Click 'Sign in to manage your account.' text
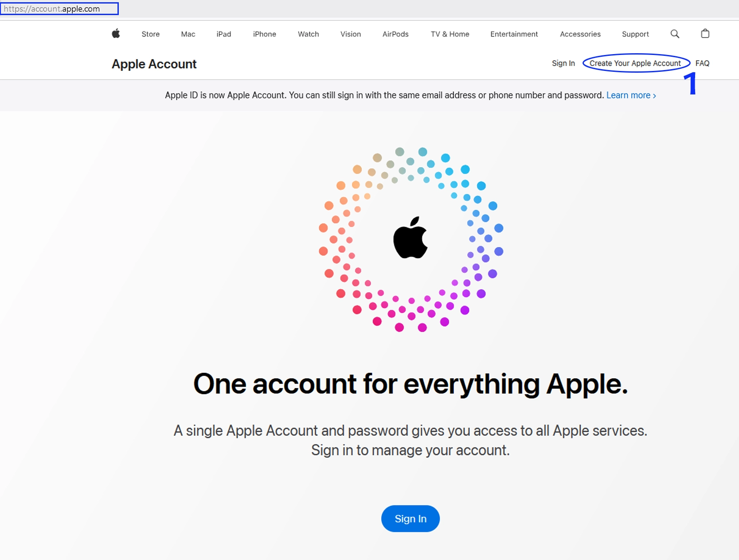 (x=411, y=450)
